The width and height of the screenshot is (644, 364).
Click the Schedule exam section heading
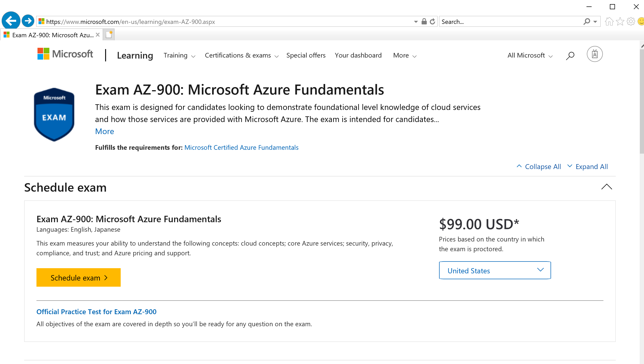point(65,187)
